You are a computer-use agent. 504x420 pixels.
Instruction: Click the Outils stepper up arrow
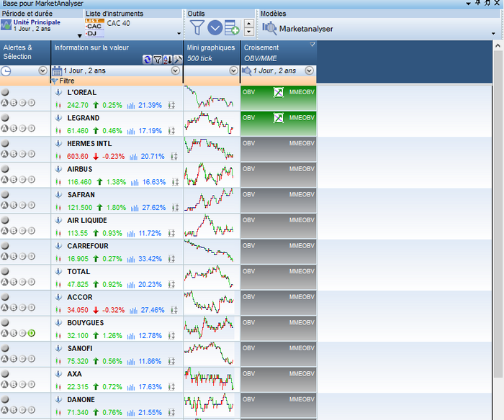click(249, 24)
